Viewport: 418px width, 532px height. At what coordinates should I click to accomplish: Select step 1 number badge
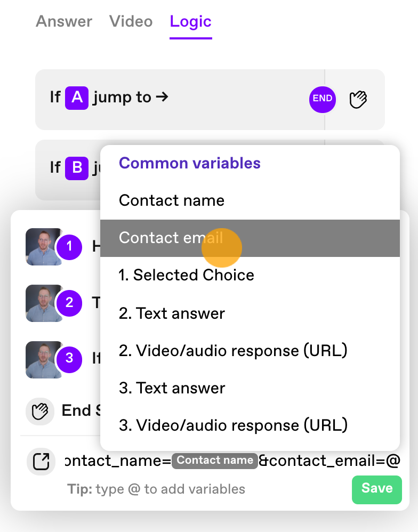(x=69, y=247)
